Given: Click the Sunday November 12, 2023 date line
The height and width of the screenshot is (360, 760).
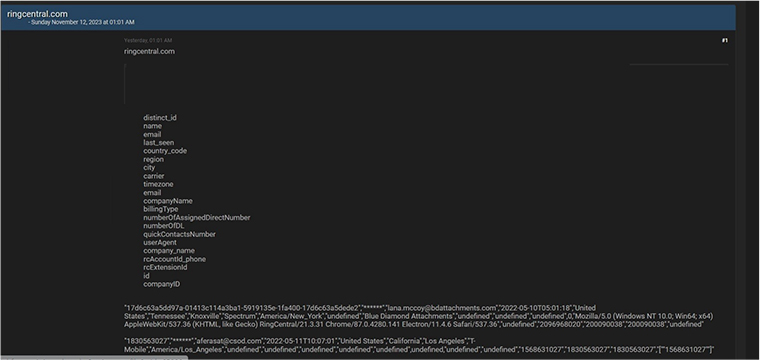Looking at the screenshot, I should 83,22.
